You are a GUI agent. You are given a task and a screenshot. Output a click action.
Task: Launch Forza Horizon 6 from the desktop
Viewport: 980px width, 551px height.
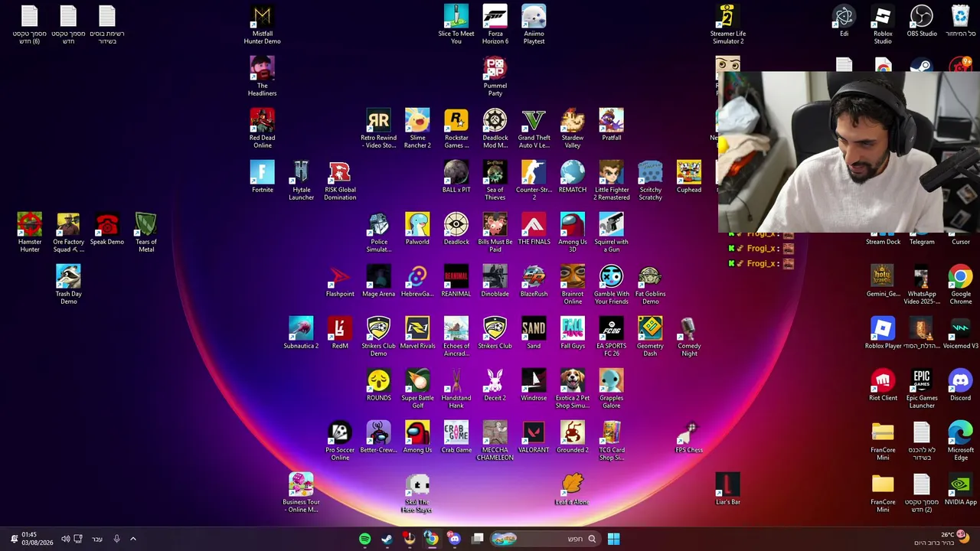[495, 25]
